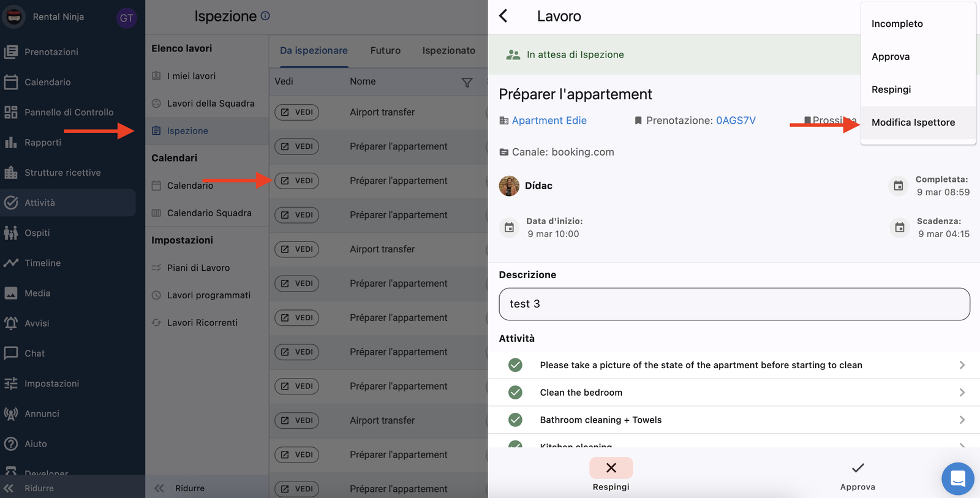
Task: Click the Scadenza calendar icon
Action: 899,228
